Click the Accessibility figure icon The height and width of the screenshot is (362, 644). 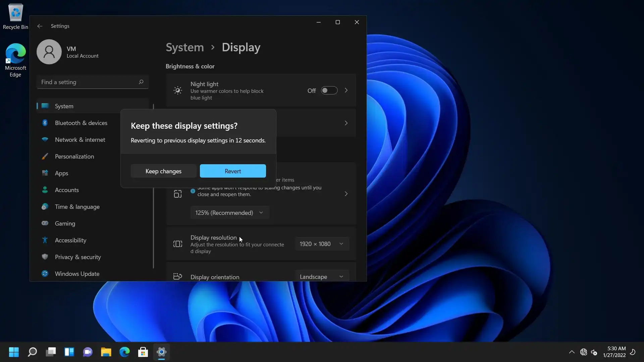pos(45,240)
